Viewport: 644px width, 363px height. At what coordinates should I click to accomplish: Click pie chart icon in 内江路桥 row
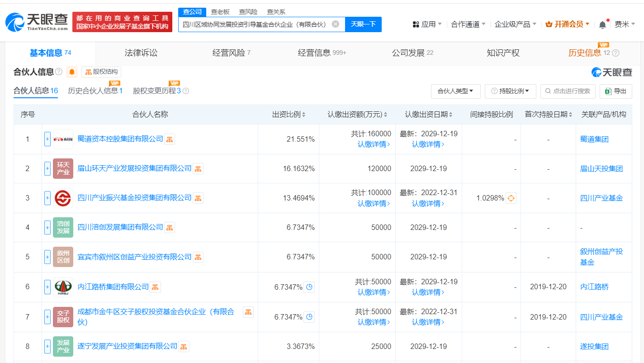coord(309,287)
